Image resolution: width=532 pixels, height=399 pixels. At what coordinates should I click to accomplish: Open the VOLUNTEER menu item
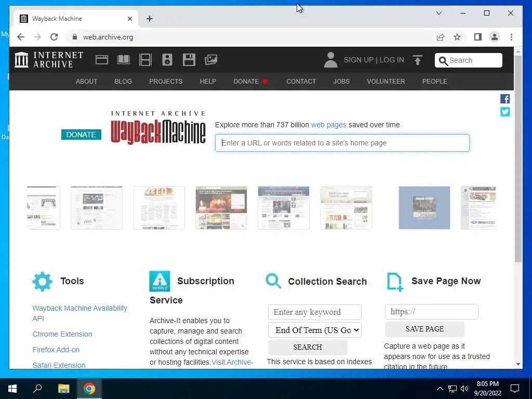click(386, 82)
